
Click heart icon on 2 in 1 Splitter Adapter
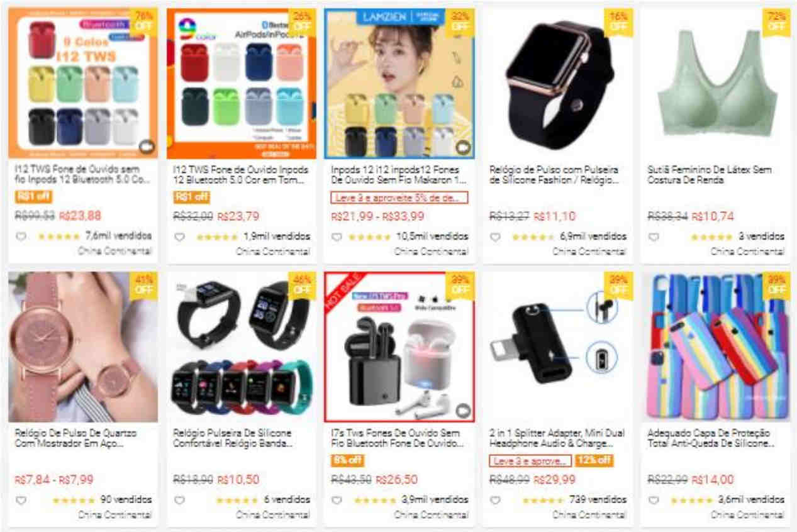pos(495,501)
